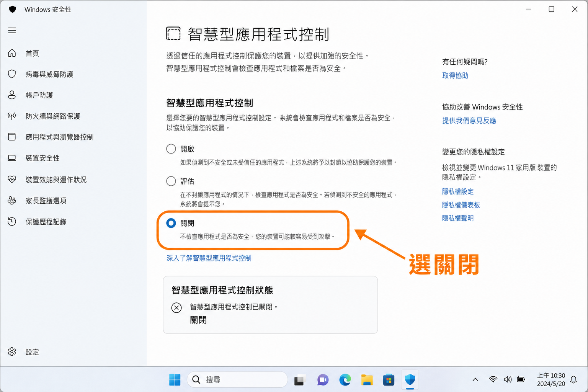This screenshot has height=392, width=588.
Task: Click the heart icon for 裝置效能與運作狀況
Action: 12,179
